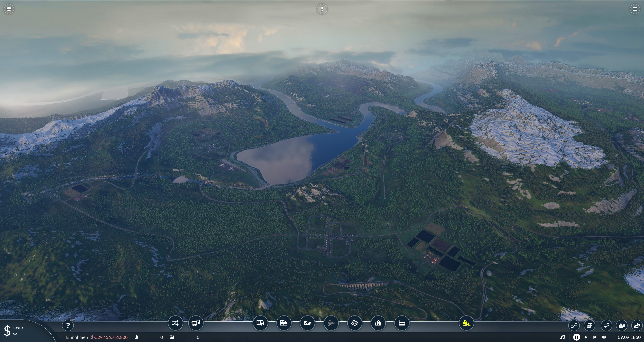Click the cargo box count icon
The image size is (644, 342).
(172, 337)
